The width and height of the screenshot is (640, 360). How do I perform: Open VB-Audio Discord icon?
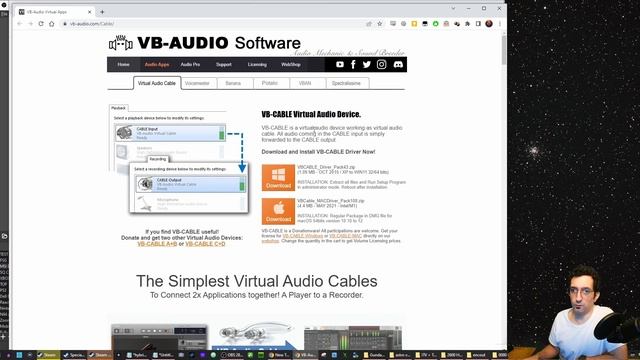pos(398,64)
